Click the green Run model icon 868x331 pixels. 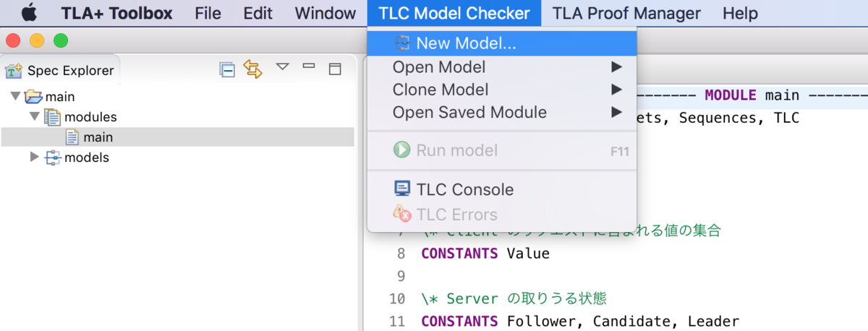(x=401, y=150)
